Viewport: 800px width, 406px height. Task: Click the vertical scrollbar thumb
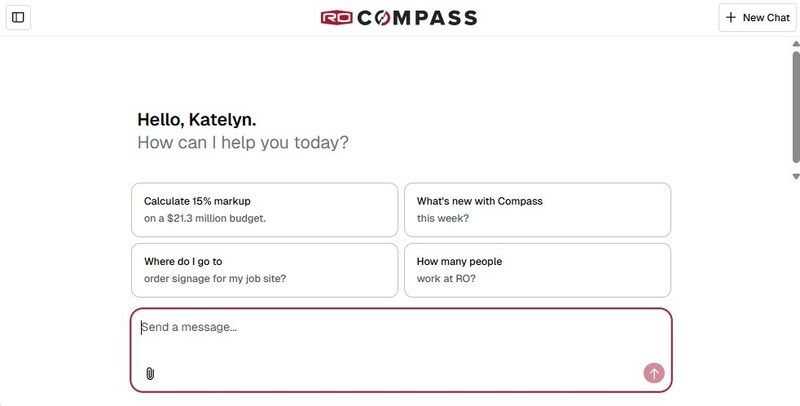[x=795, y=105]
